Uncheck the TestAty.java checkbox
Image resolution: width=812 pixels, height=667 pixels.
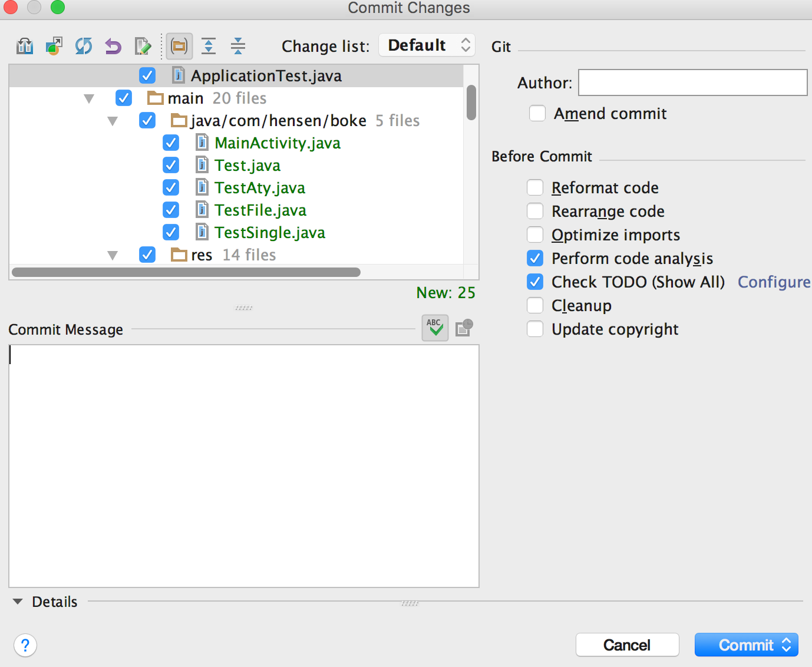[171, 187]
